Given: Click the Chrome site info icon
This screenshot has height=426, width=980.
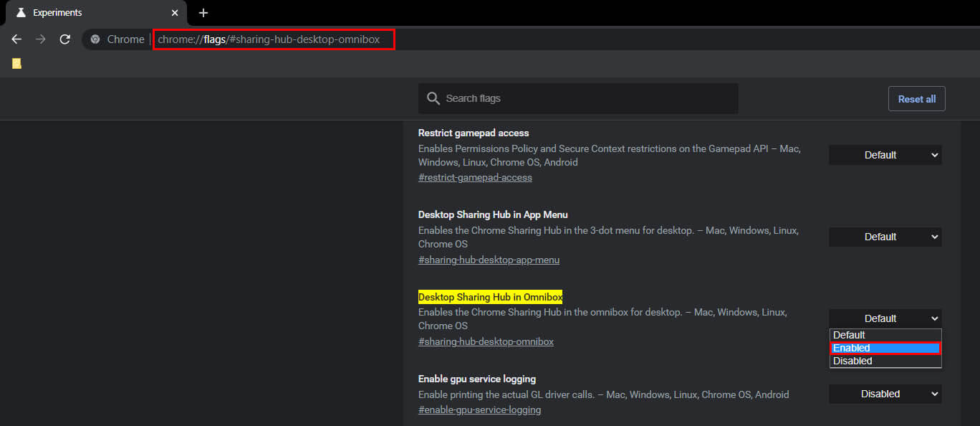Looking at the screenshot, I should 95,39.
